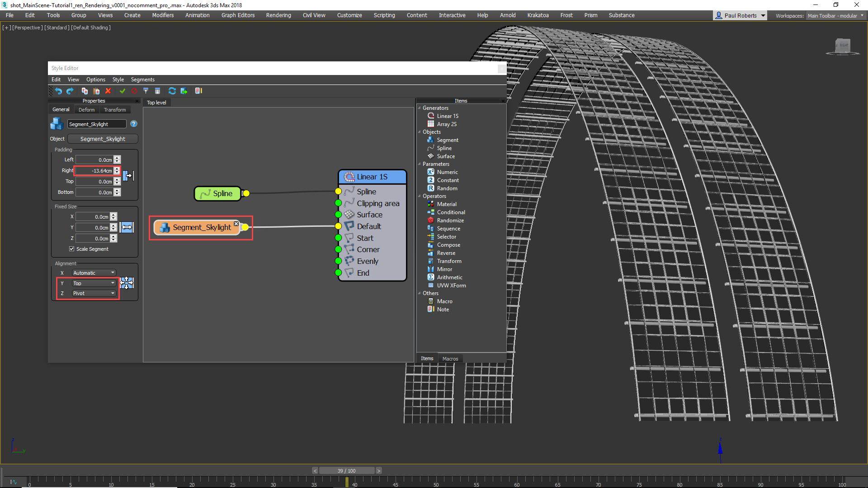Click the red X delete icon in the toolbar
Screen dimensions: 868x488
[108, 91]
